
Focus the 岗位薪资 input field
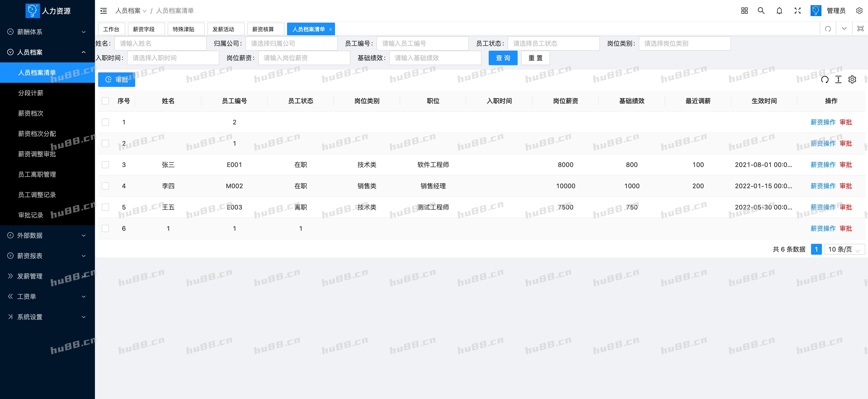(304, 58)
